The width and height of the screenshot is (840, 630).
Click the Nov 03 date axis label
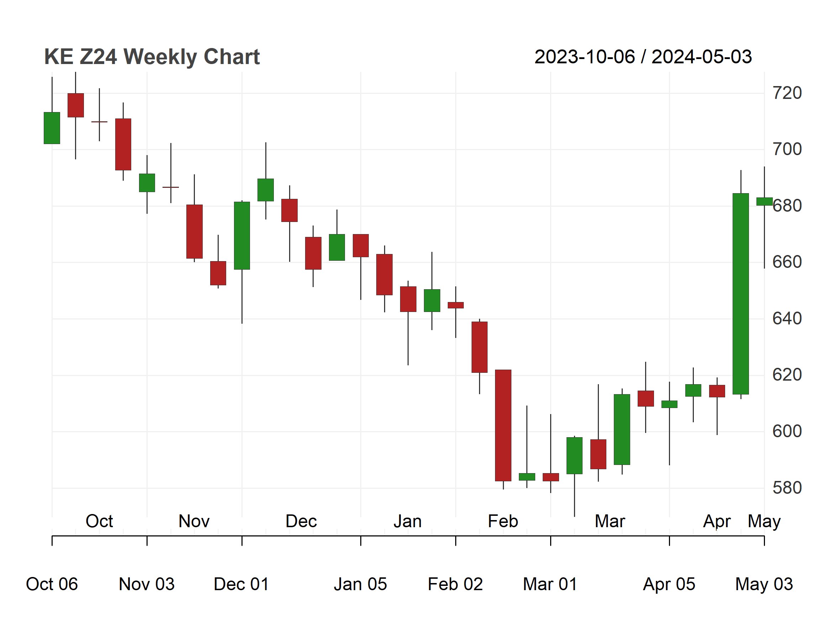147,584
